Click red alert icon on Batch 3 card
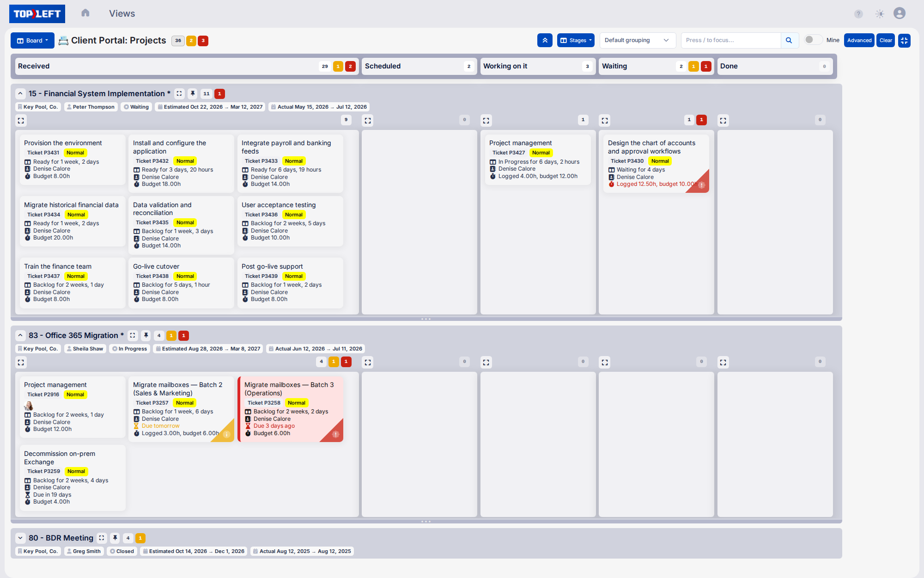 pyautogui.click(x=336, y=434)
